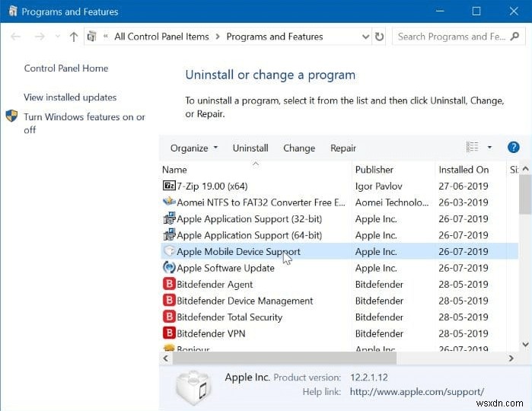Select the 7-Zip 19.00 (x64) row
532x411 pixels.
(339, 186)
